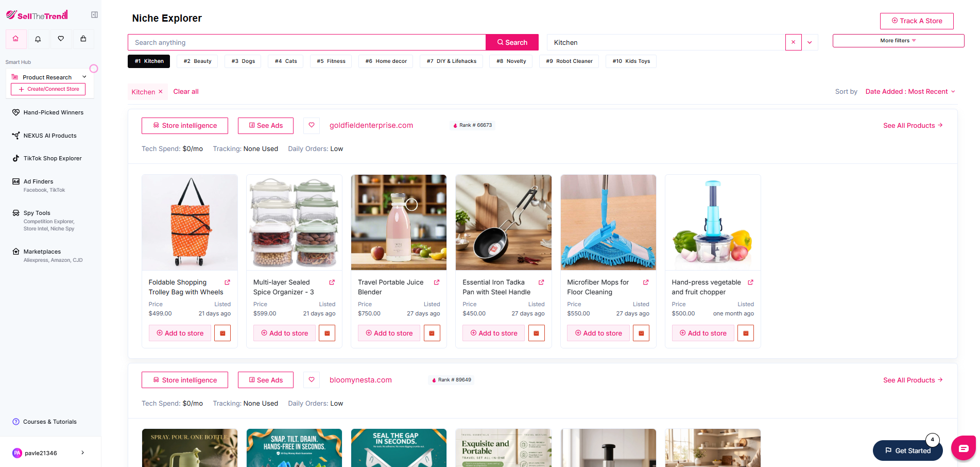The image size is (980, 467).
Task: Select the #3 Dogs niche tab
Action: (x=243, y=61)
